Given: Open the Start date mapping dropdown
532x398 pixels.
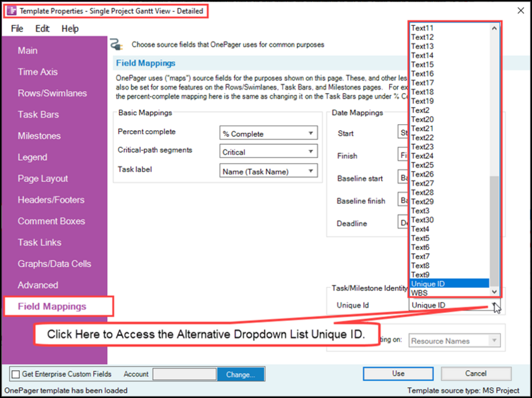Looking at the screenshot, I should coord(403,132).
